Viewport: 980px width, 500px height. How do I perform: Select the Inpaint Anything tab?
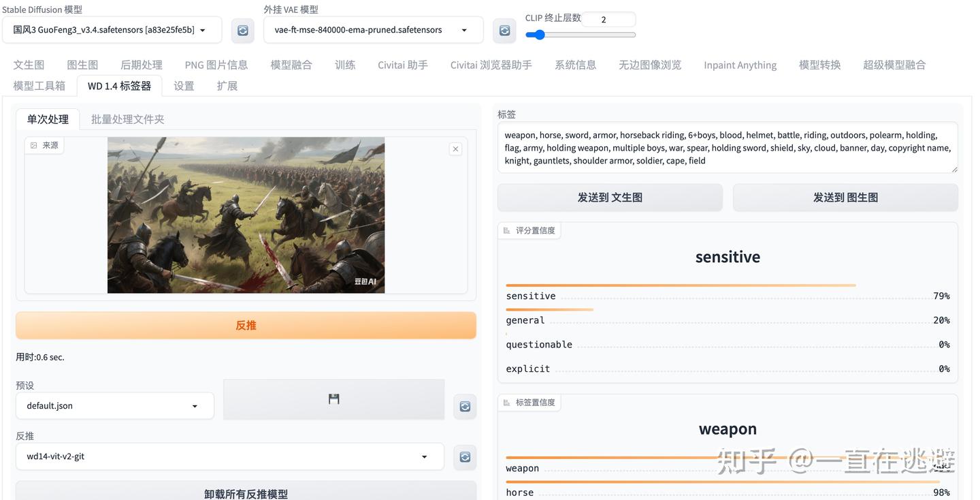[x=740, y=64]
